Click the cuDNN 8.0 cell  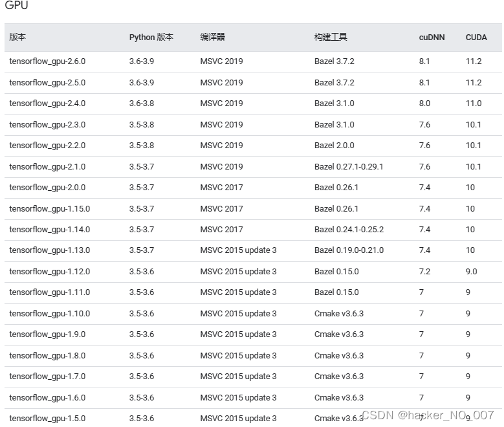tap(424, 104)
